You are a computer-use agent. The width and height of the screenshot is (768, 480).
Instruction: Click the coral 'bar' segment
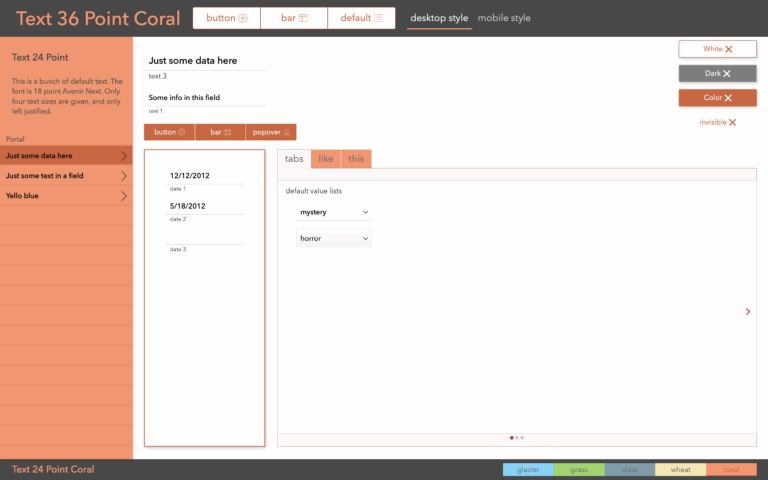pos(220,132)
